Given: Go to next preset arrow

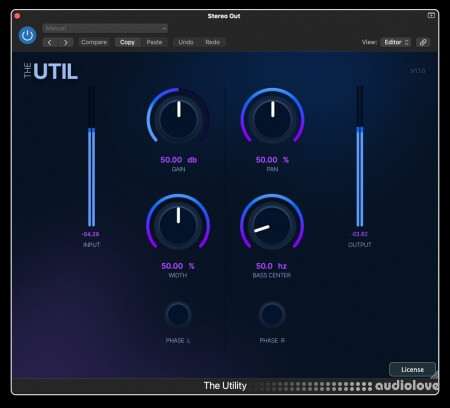Looking at the screenshot, I should pyautogui.click(x=66, y=42).
